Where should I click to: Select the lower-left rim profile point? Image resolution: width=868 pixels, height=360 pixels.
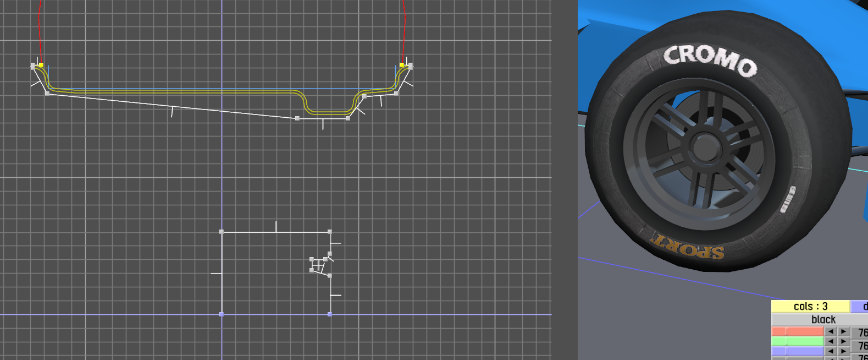tap(47, 94)
